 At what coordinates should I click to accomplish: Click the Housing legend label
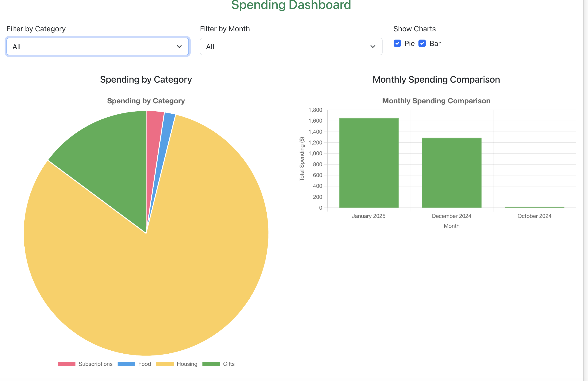tap(187, 364)
